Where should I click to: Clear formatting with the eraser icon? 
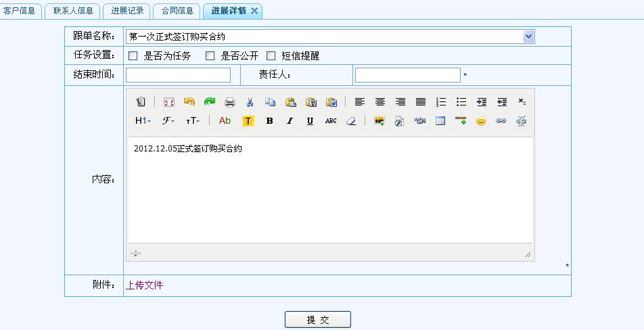[x=350, y=120]
